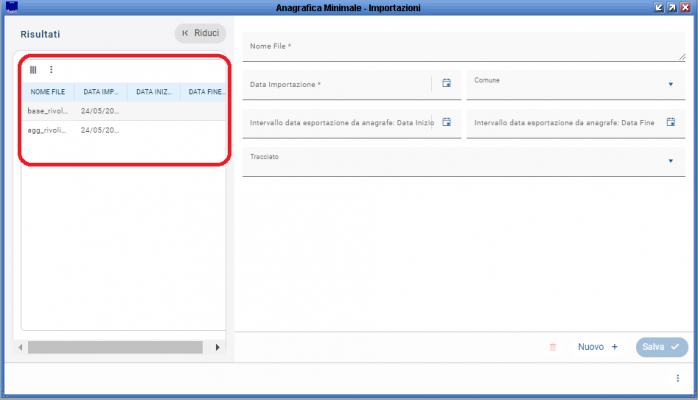Screen dimensions: 698x400
Task: Click date cell of base_rivol row
Action: (100, 111)
